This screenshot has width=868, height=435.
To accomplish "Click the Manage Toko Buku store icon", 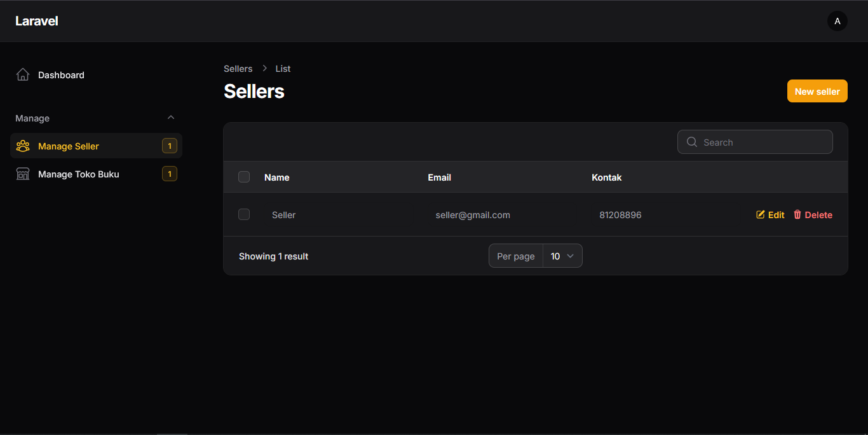I will point(23,174).
